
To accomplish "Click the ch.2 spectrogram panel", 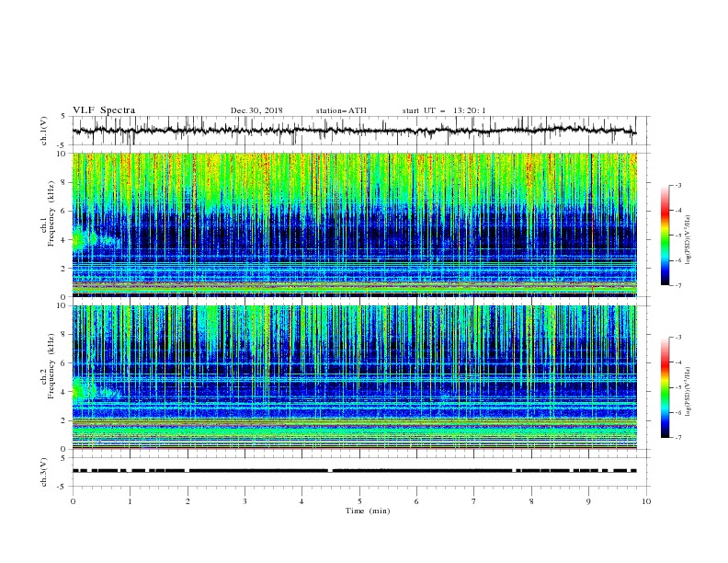I will point(354,377).
